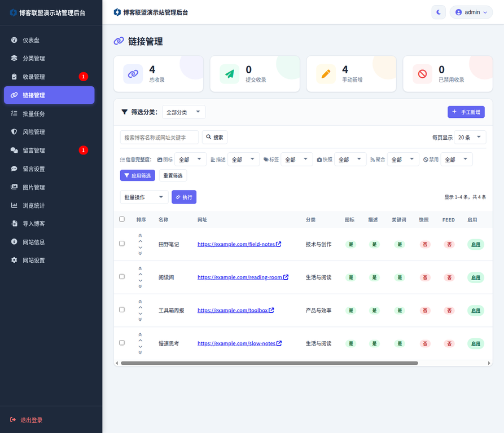This screenshot has width=504, height=433.
Task: Click the 链接管理 page title icon
Action: click(x=119, y=41)
